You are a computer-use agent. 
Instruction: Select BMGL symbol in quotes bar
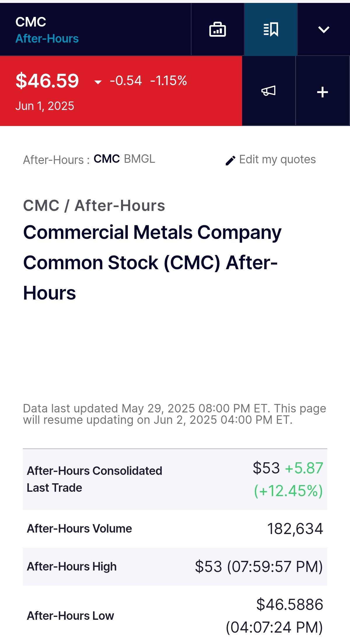pyautogui.click(x=139, y=159)
